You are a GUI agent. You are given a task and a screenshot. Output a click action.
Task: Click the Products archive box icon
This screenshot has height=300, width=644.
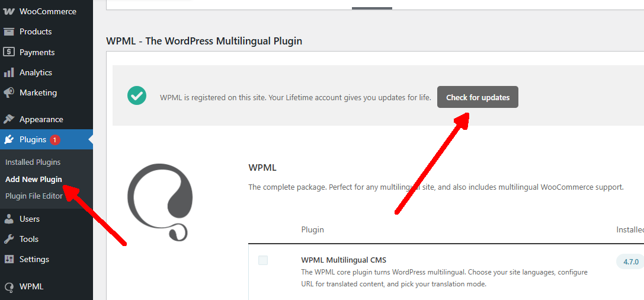coord(9,32)
